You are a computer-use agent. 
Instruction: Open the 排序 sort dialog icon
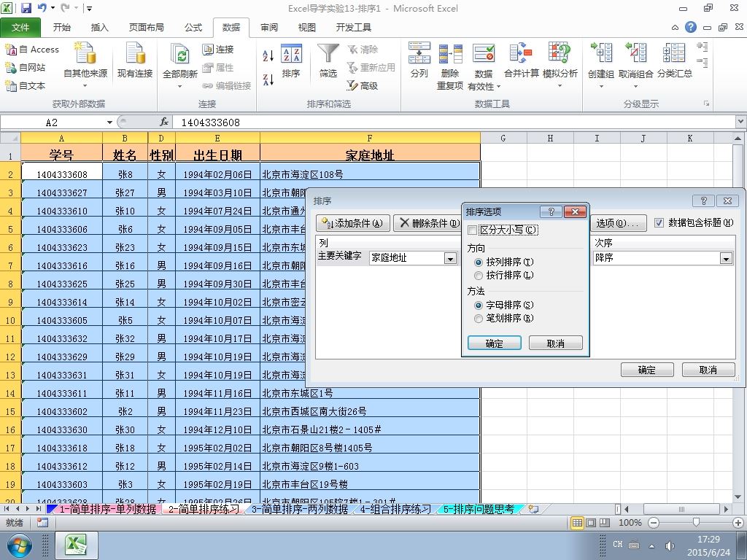pyautogui.click(x=291, y=53)
